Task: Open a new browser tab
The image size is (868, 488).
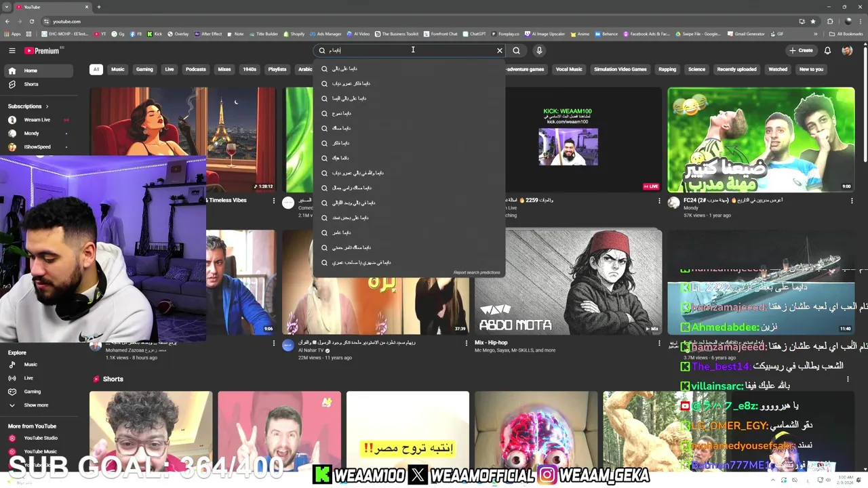Action: pyautogui.click(x=99, y=7)
